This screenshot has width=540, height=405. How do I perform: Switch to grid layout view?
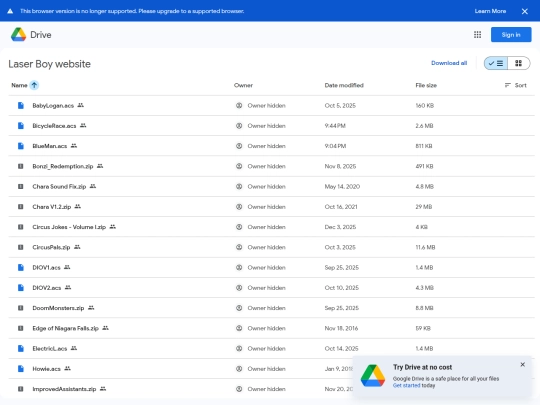click(518, 63)
